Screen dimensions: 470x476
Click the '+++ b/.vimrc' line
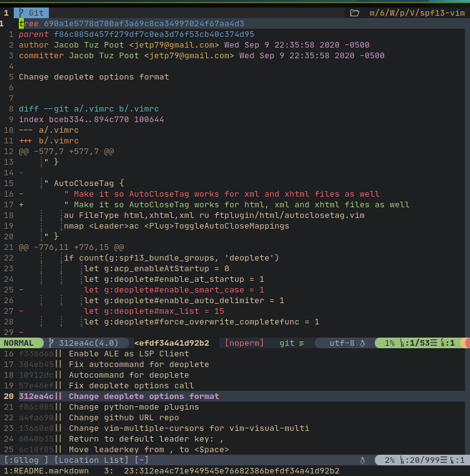[x=49, y=140]
